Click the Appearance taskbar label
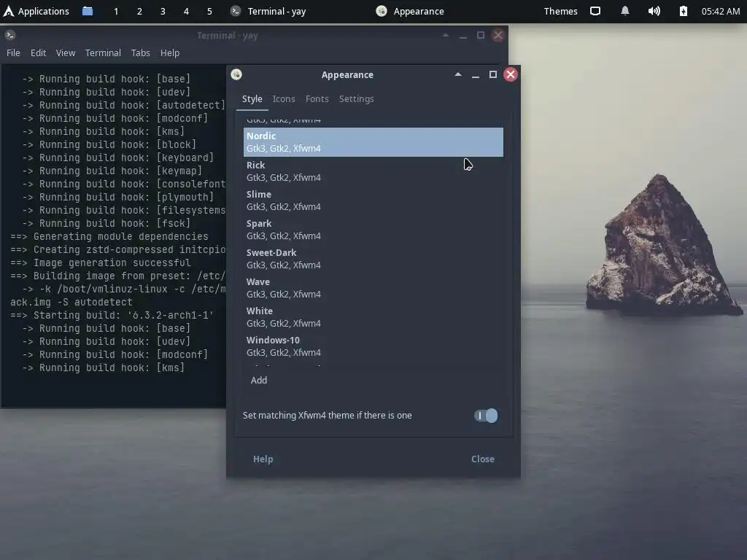Image resolution: width=747 pixels, height=560 pixels. click(419, 11)
